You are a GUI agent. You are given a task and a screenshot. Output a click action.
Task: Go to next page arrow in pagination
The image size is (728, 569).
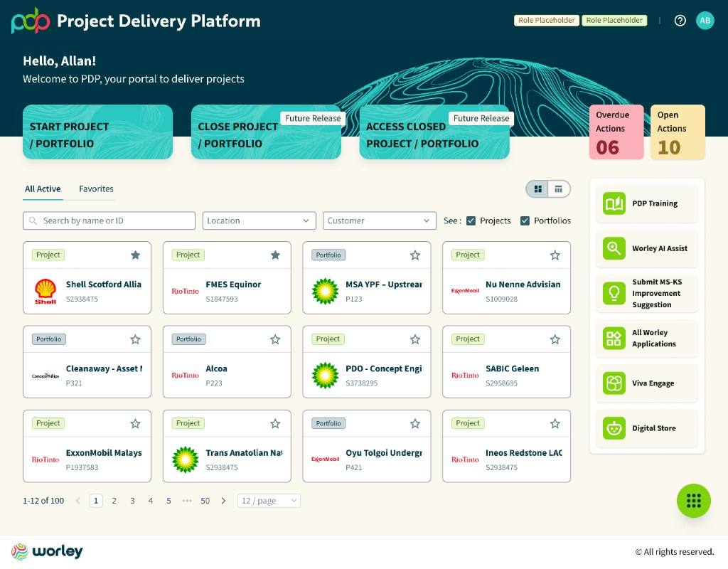pos(223,501)
